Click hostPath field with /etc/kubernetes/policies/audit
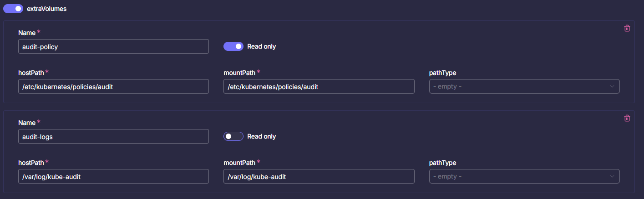Viewport: 644px width, 199px height. pos(113,86)
